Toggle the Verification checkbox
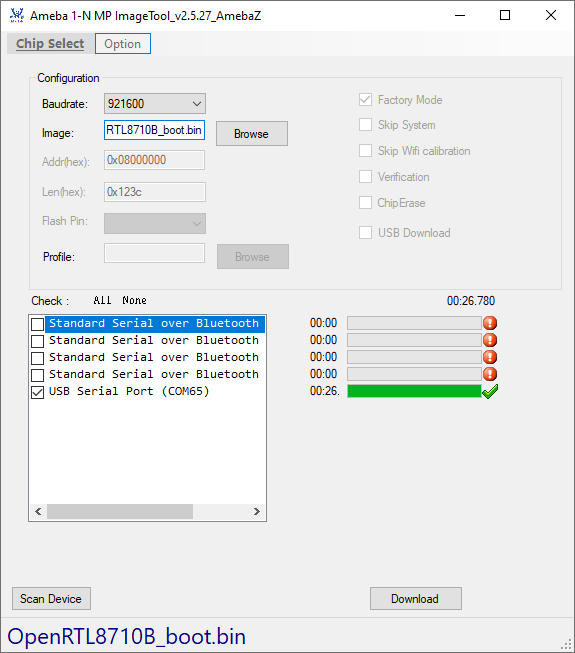The height and width of the screenshot is (653, 575). [366, 177]
